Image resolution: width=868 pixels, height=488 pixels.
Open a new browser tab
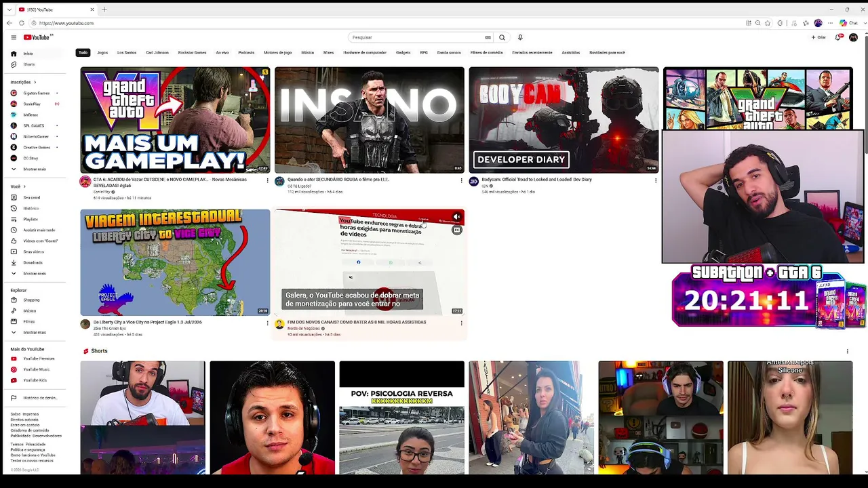tap(104, 9)
